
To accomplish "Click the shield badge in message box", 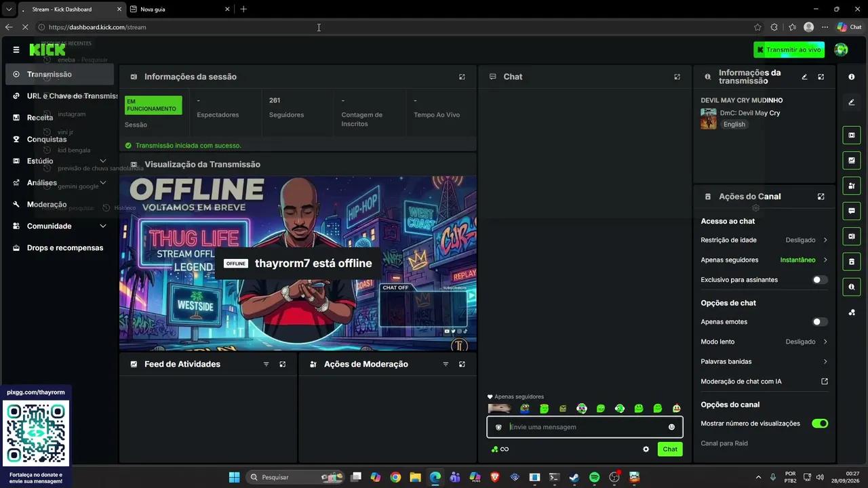I will (498, 427).
